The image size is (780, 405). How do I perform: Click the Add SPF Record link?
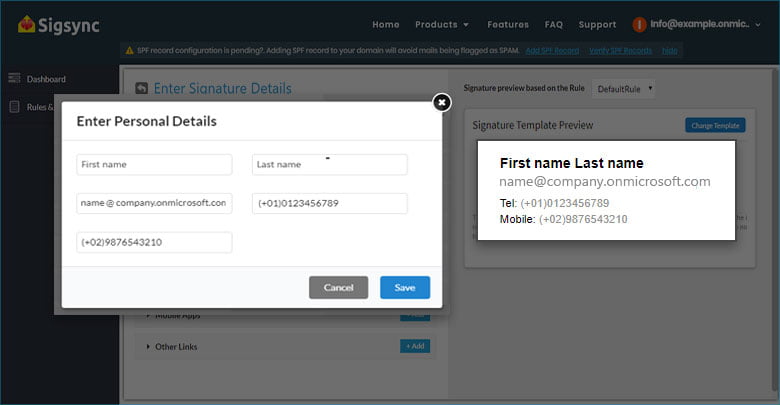pyautogui.click(x=552, y=50)
